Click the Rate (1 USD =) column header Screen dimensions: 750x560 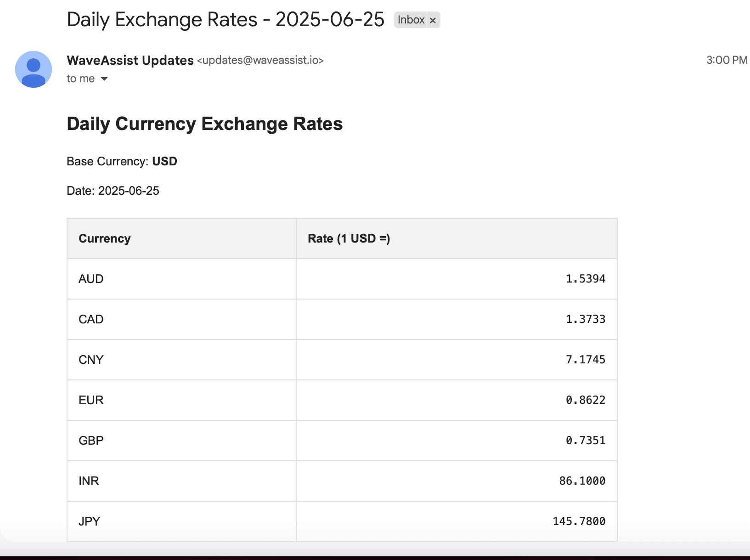pyautogui.click(x=457, y=238)
